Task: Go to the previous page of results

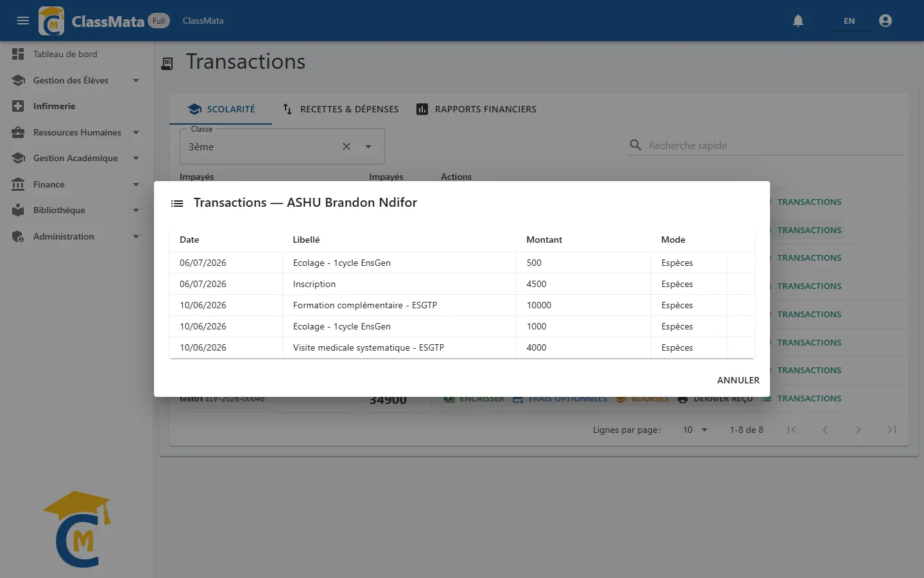Action: tap(825, 430)
